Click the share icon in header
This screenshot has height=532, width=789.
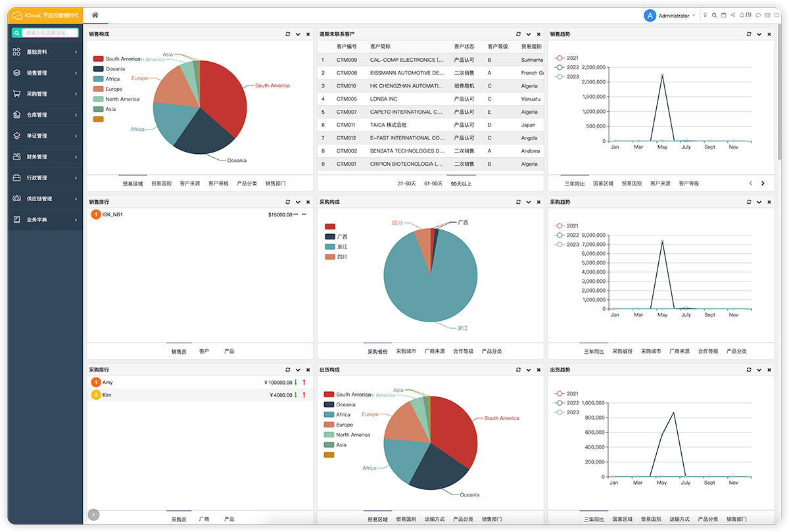click(x=732, y=15)
